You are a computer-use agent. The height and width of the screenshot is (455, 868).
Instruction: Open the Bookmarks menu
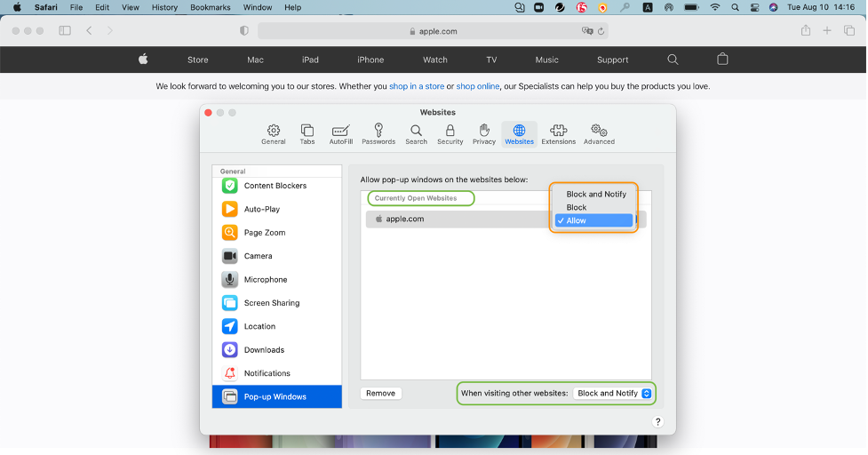[210, 7]
